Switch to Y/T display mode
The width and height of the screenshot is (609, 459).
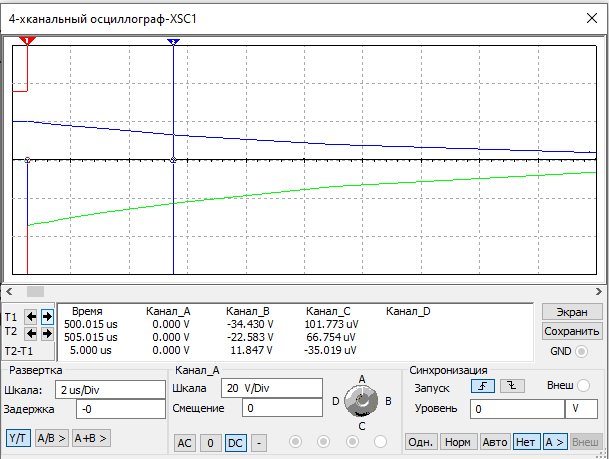[x=18, y=438]
